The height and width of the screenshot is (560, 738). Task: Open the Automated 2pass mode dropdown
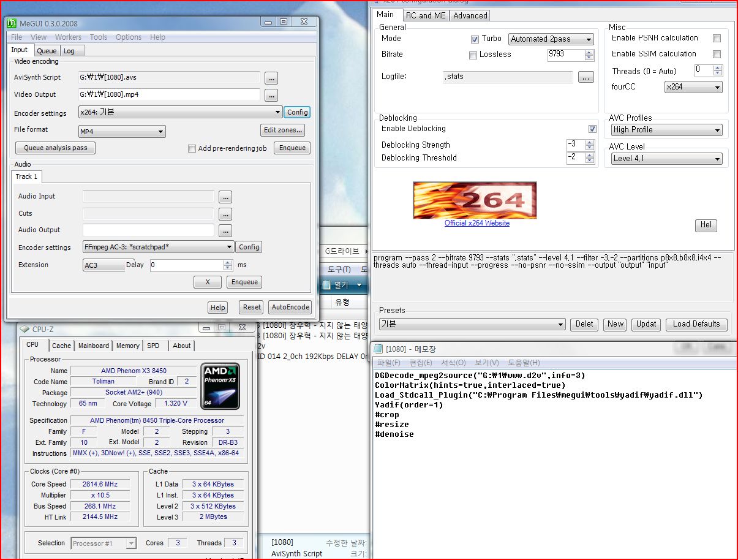tap(551, 39)
